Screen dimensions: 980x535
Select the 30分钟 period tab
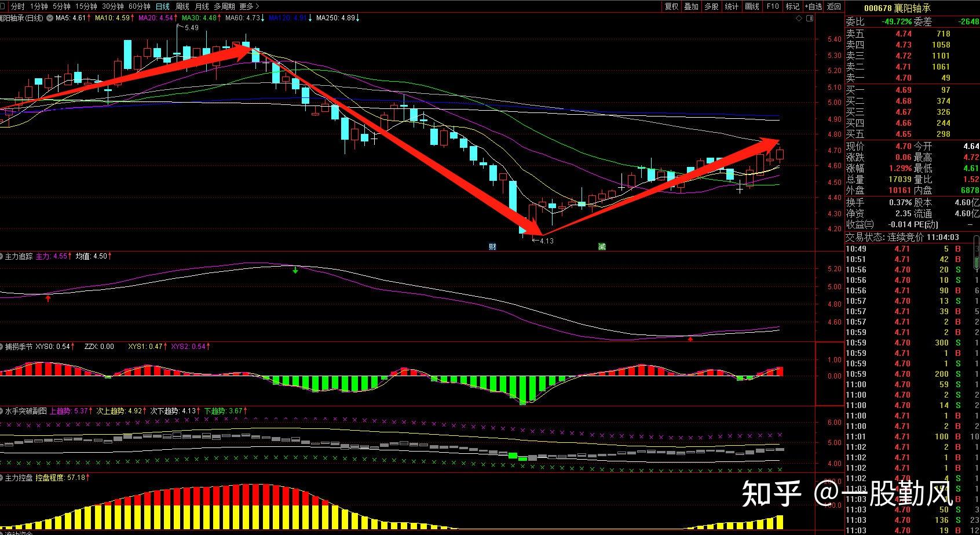coord(113,6)
